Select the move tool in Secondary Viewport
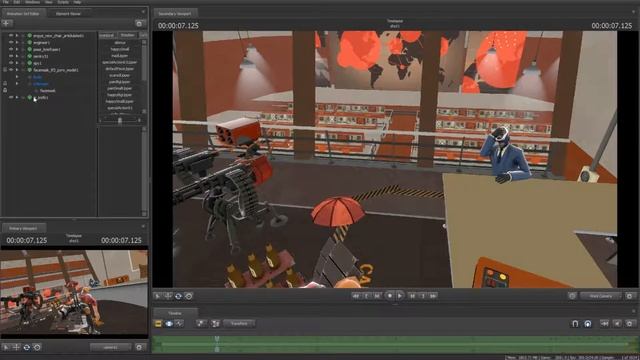640x360 pixels. pyautogui.click(x=168, y=296)
